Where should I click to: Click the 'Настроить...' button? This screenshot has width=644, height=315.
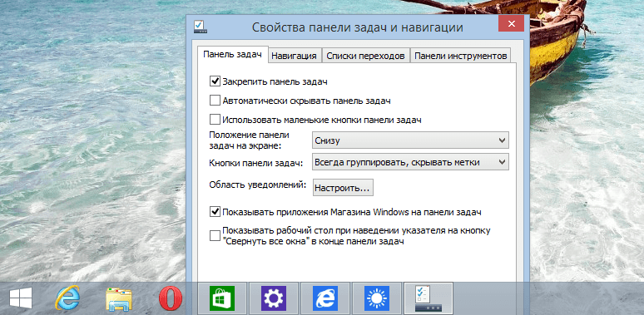click(x=343, y=188)
